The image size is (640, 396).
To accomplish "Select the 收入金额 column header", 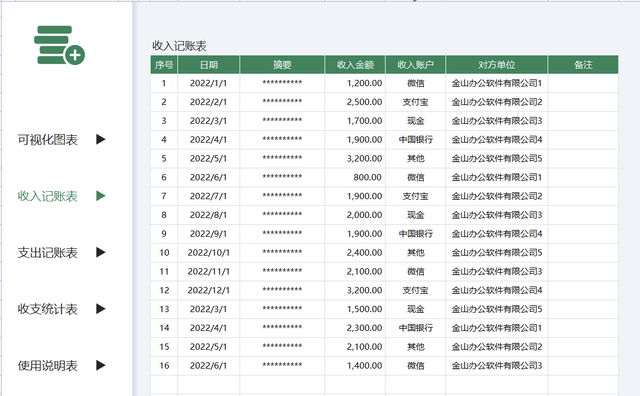I will tap(355, 65).
